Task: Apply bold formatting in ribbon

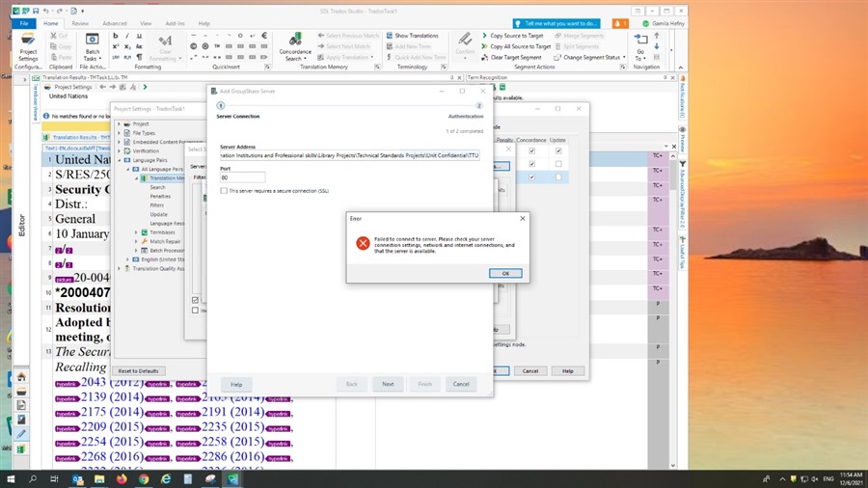Action: (x=115, y=36)
